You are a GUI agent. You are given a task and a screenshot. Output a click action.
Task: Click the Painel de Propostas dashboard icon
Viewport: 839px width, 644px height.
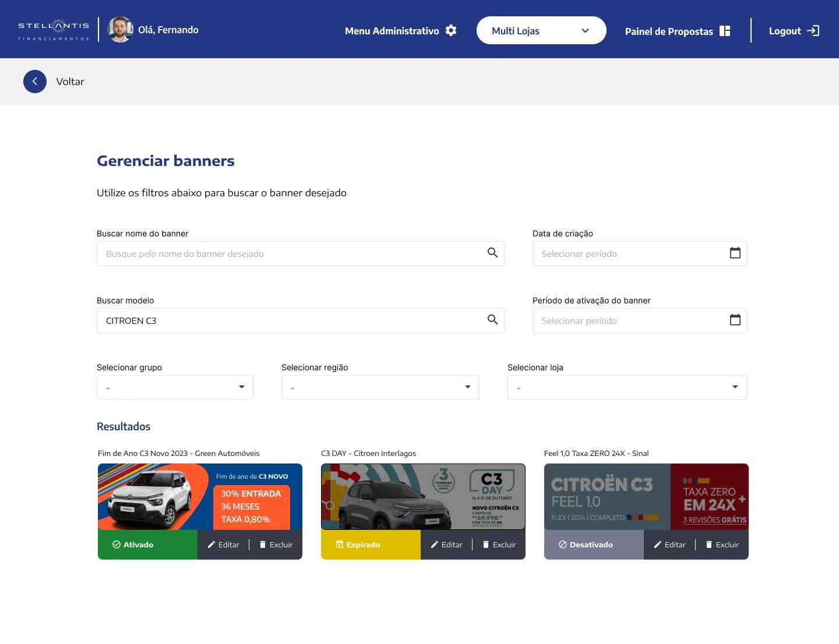click(725, 31)
